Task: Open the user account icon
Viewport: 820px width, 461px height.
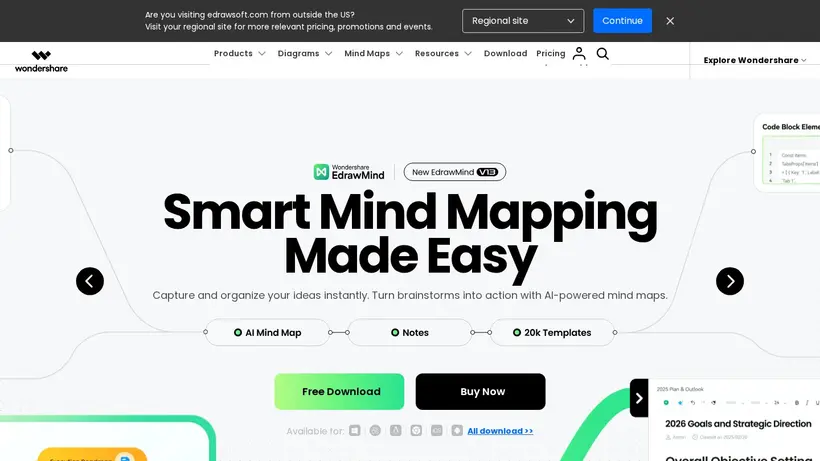Action: point(579,53)
